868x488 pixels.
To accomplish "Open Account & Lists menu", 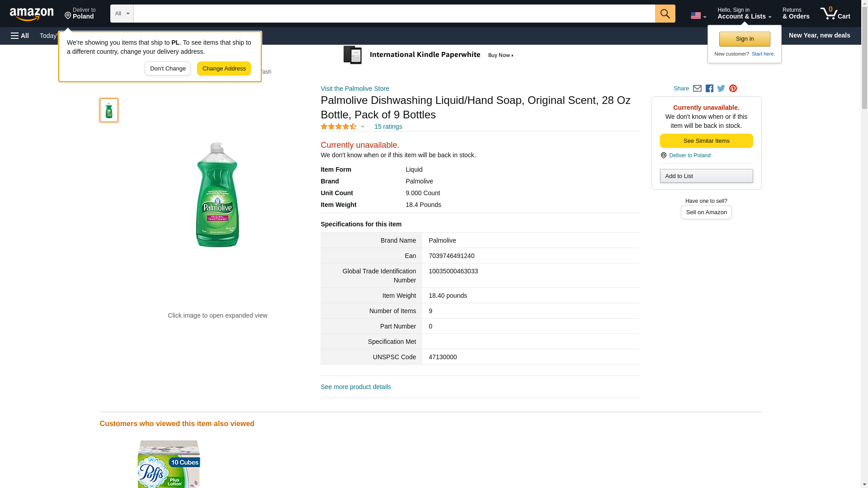I will pos(744,14).
